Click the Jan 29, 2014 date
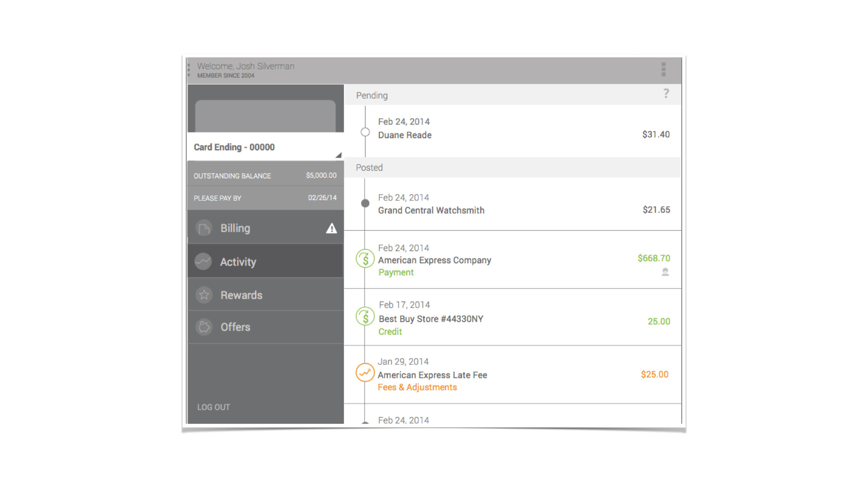The height and width of the screenshot is (488, 868). click(x=403, y=361)
